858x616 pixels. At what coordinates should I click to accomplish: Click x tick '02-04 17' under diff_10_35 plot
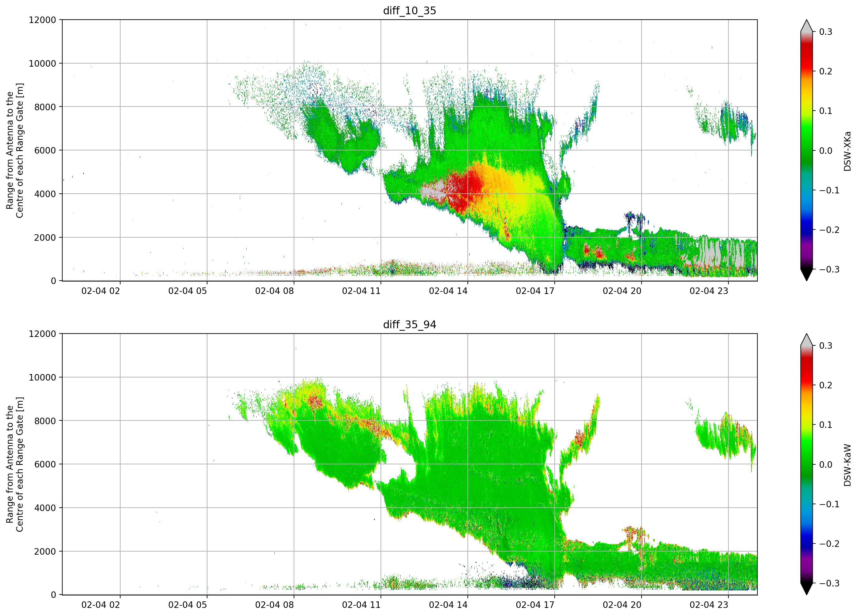(x=535, y=291)
